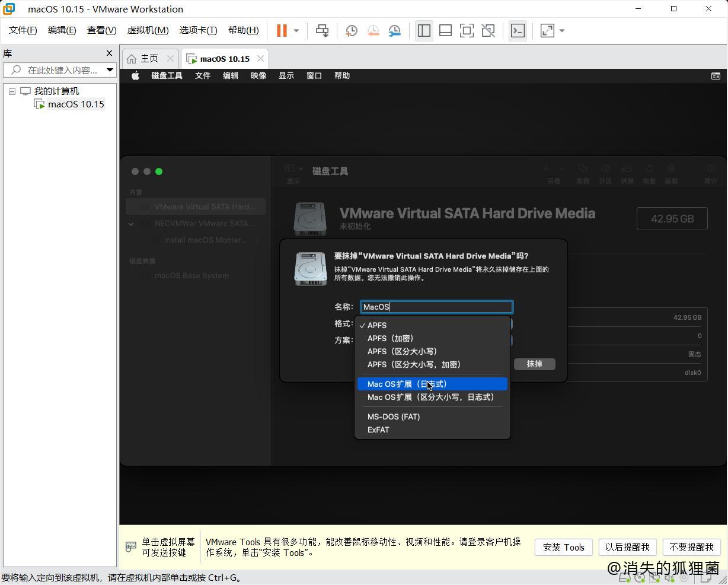
Task: Open the power options dropdown arrow beside pause
Action: pos(296,30)
